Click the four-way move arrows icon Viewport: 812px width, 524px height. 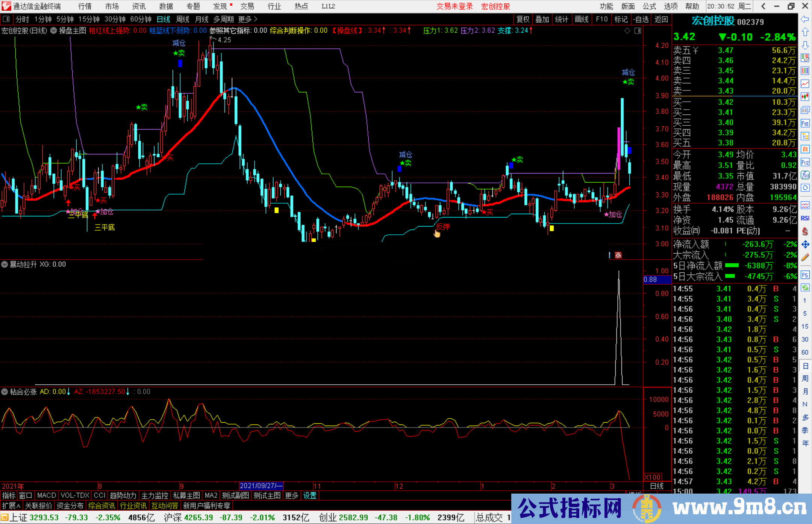(805, 245)
